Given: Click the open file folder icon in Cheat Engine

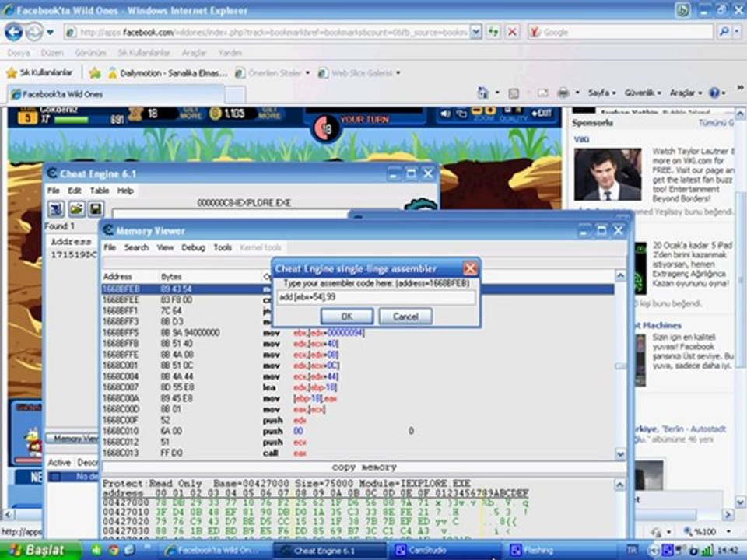Looking at the screenshot, I should [x=76, y=209].
